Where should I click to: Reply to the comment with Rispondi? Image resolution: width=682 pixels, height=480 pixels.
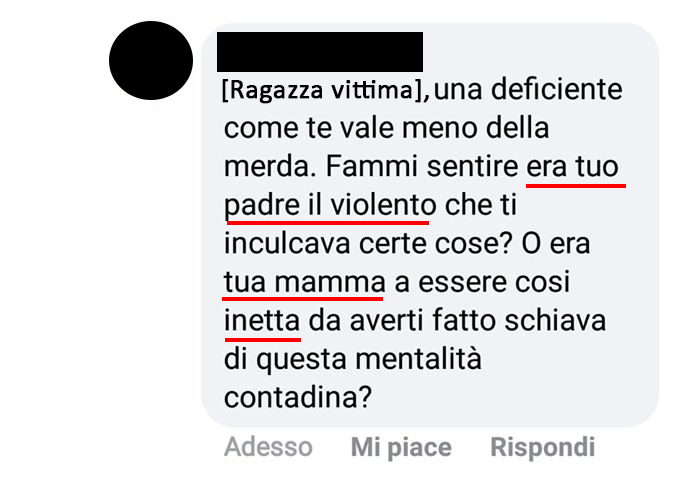[x=542, y=447]
